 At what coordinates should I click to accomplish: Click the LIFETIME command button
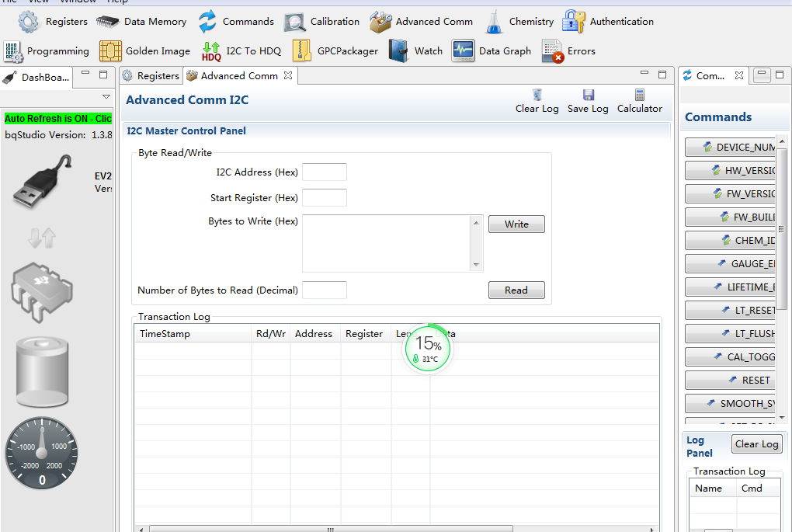tap(731, 287)
